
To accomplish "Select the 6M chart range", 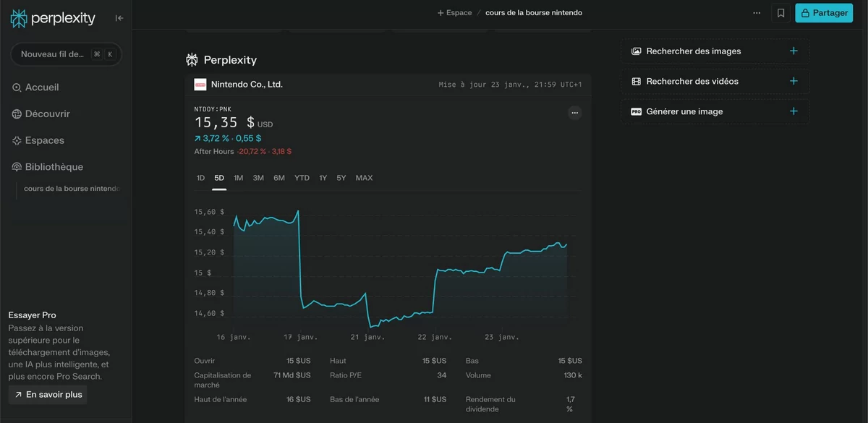I will pos(279,178).
